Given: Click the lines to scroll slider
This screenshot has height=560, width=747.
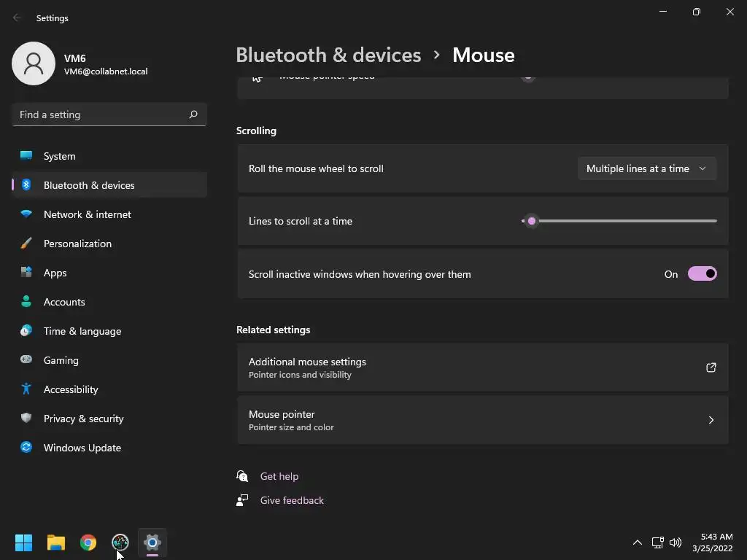Looking at the screenshot, I should (x=532, y=221).
